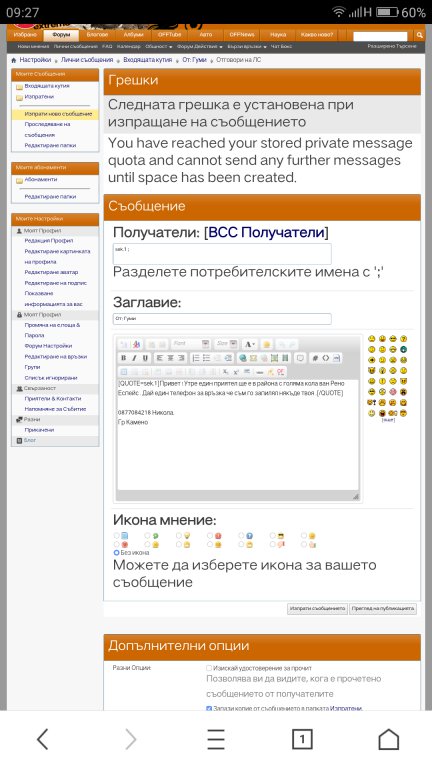The image size is (432, 768).
Task: Wrap selection in HTML tags (<> icon)
Action: point(326,358)
